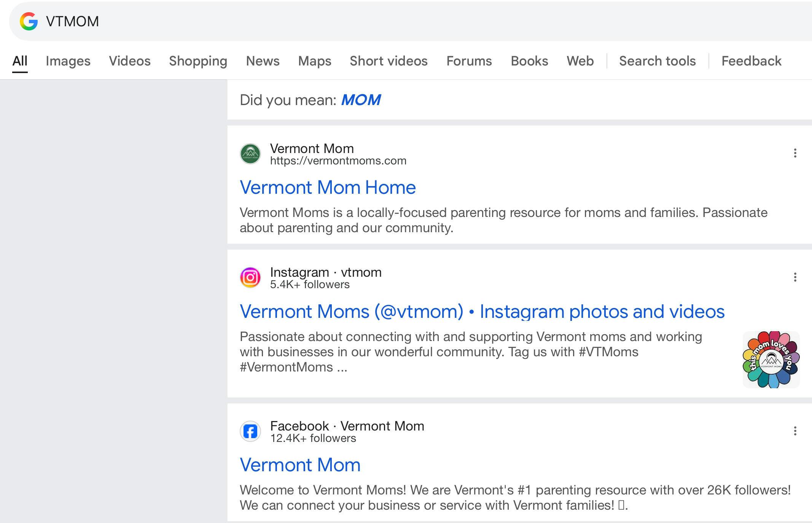812x523 pixels.
Task: Switch to the Videos tab
Action: (130, 61)
